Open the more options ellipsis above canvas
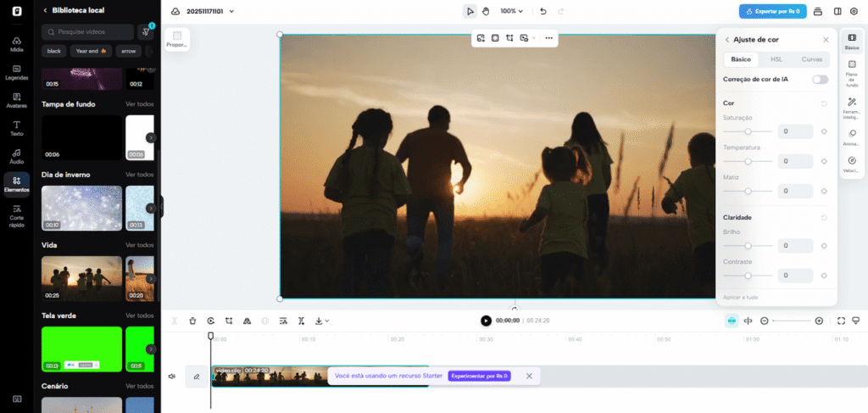This screenshot has width=868, height=413. (x=548, y=37)
